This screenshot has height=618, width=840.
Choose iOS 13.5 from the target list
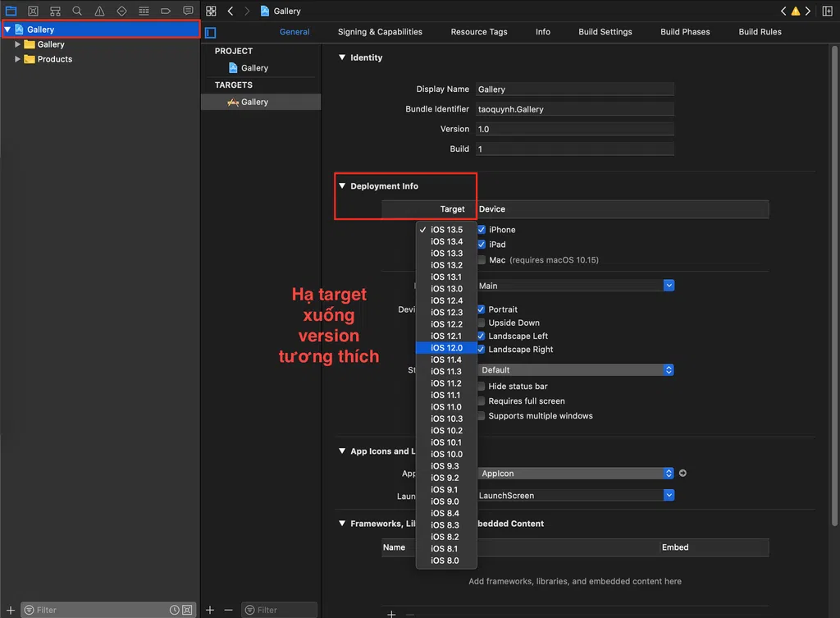click(x=446, y=230)
